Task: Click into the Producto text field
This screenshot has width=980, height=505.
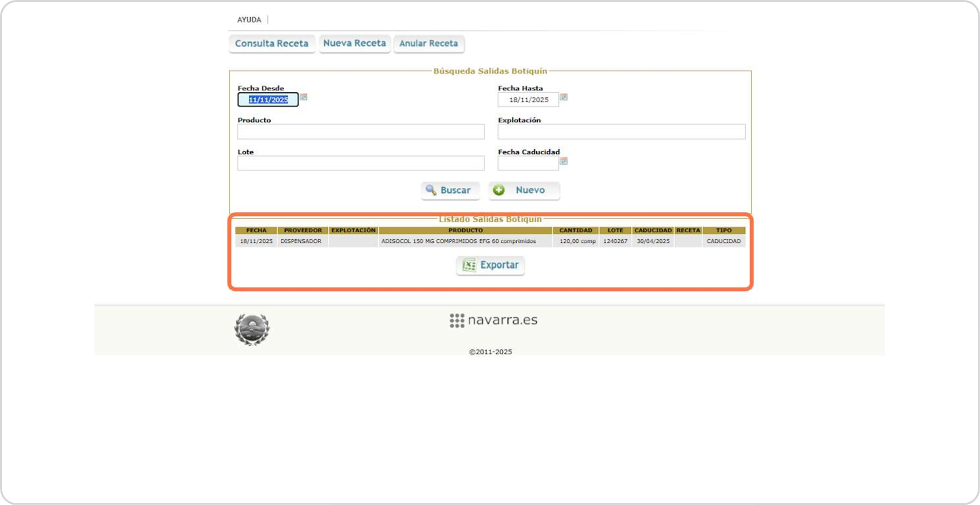Action: [x=361, y=132]
